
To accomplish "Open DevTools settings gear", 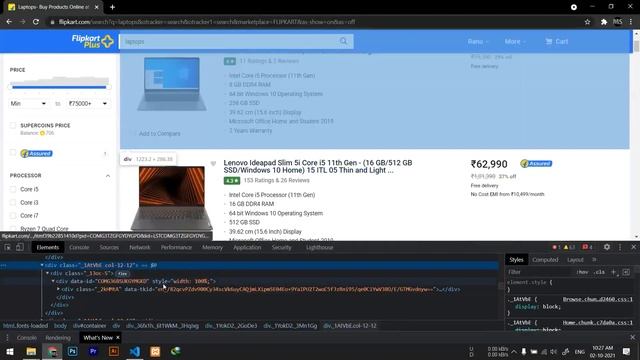I will [x=607, y=247].
